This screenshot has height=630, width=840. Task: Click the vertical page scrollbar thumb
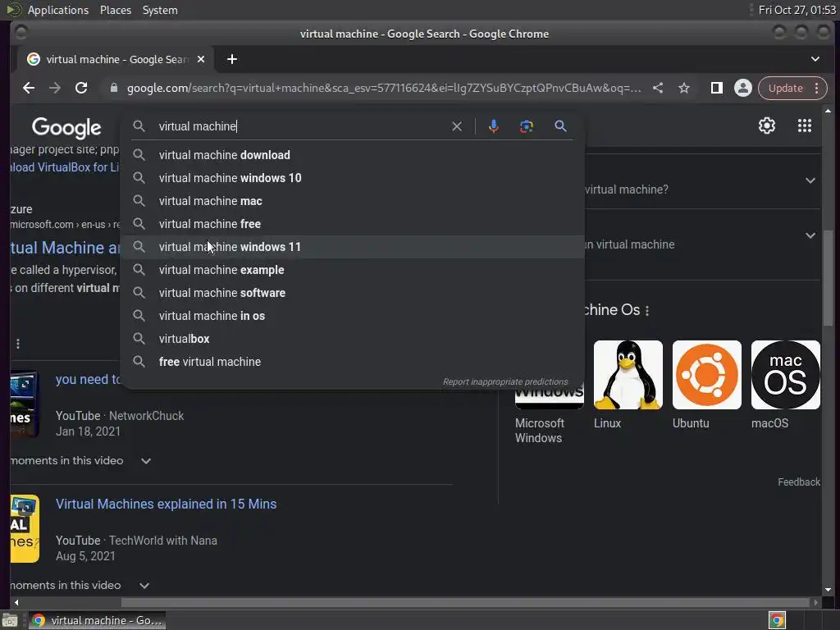[829, 277]
